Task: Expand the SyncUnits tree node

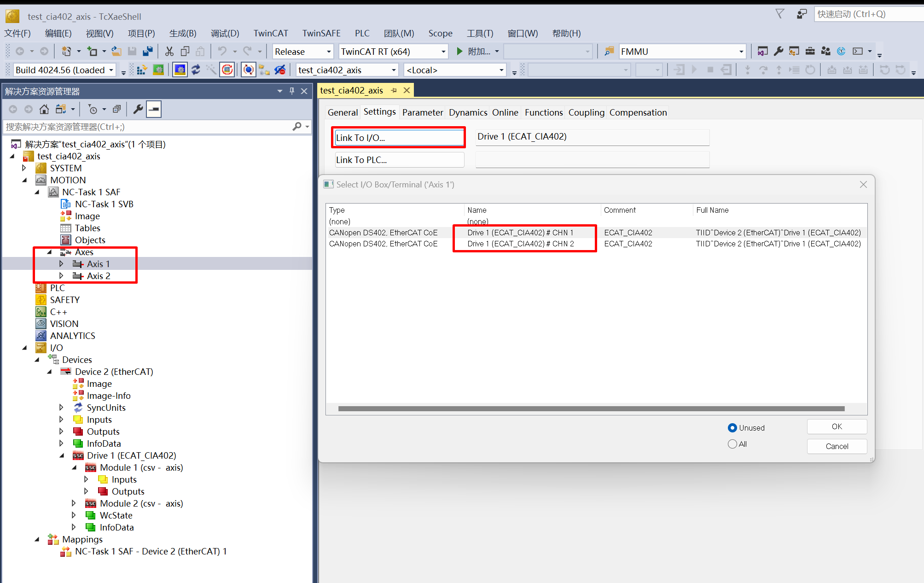Action: (x=61, y=408)
